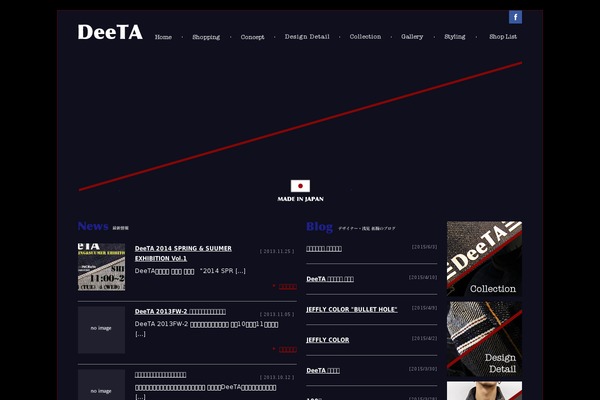Viewport: 600px width, 400px height.
Task: Click the date label 2013.11.05
Action: (x=277, y=314)
